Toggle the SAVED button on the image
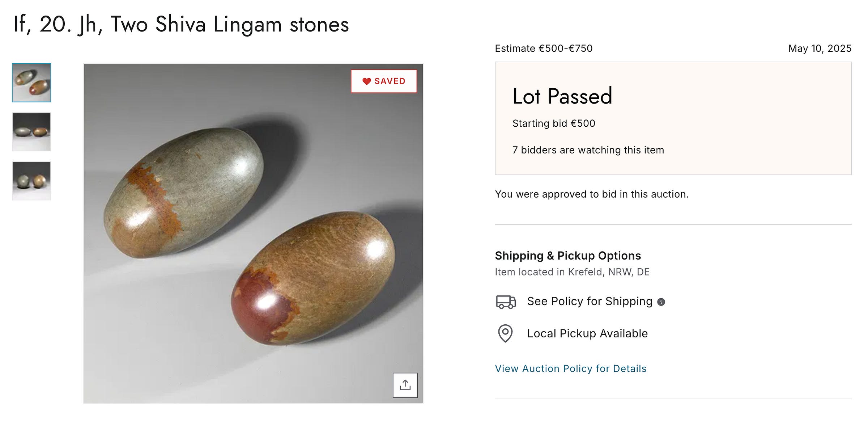This screenshot has width=868, height=421. pyautogui.click(x=384, y=81)
